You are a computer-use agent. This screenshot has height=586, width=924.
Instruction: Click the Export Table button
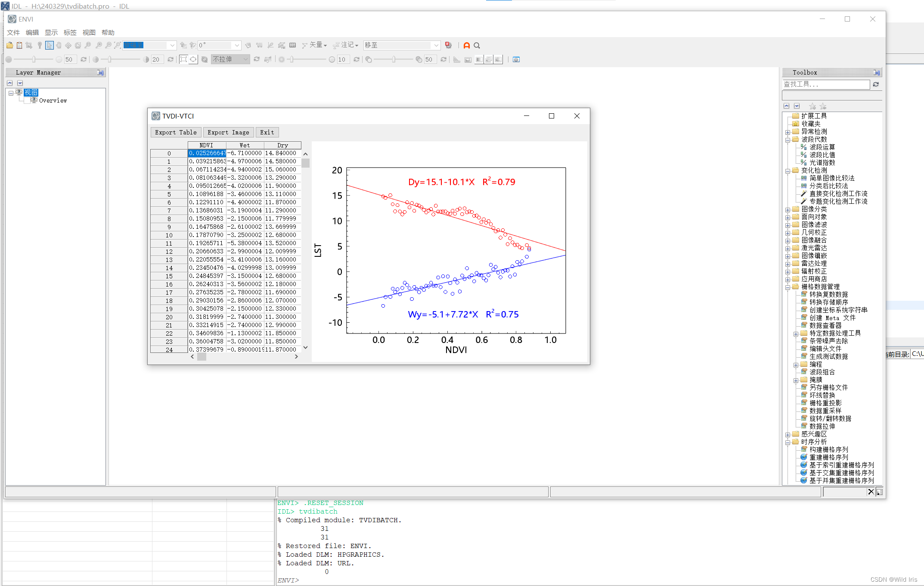(176, 132)
